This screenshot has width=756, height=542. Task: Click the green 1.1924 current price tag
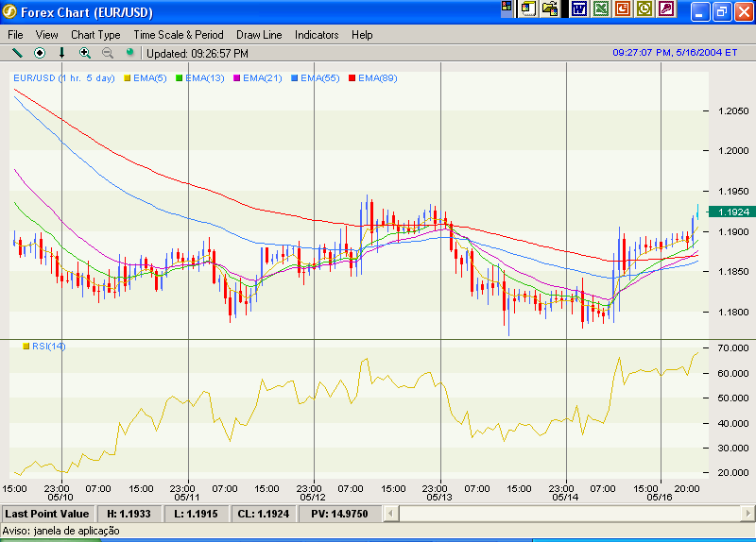tap(732, 212)
